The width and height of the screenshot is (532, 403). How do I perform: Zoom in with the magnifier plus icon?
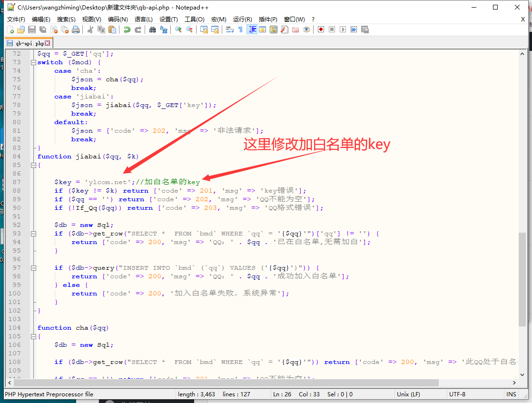178,30
